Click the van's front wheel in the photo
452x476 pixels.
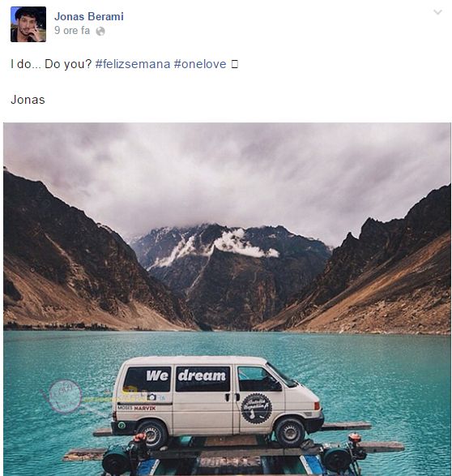point(289,432)
